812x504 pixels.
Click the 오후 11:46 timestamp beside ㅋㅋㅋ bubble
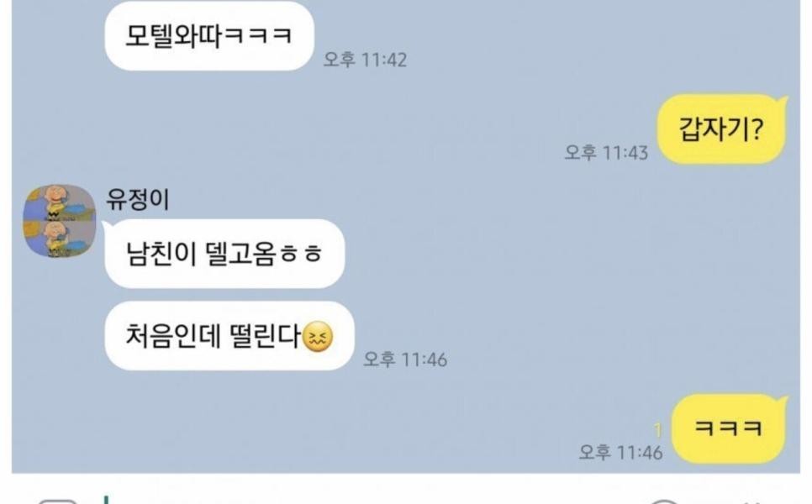click(620, 452)
